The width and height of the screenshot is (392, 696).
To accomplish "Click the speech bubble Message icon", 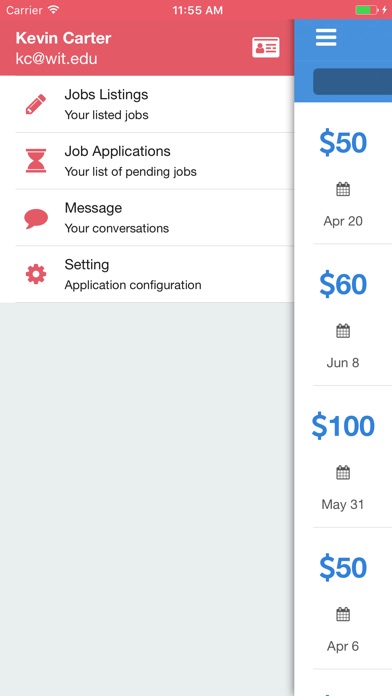I will click(x=36, y=218).
